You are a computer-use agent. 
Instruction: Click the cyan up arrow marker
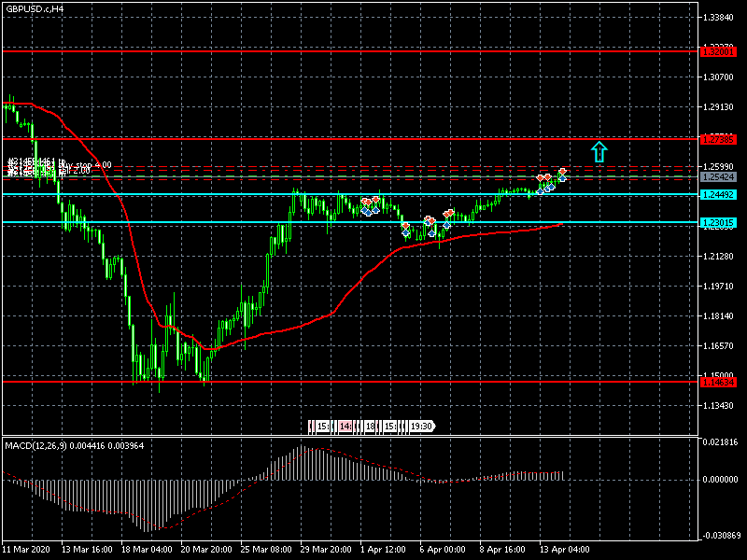click(x=599, y=151)
